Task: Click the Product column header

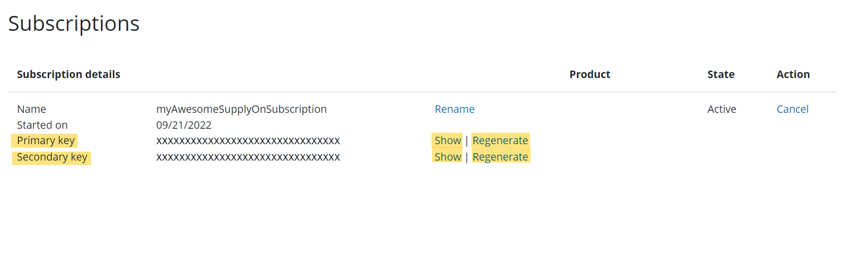Action: (x=590, y=75)
